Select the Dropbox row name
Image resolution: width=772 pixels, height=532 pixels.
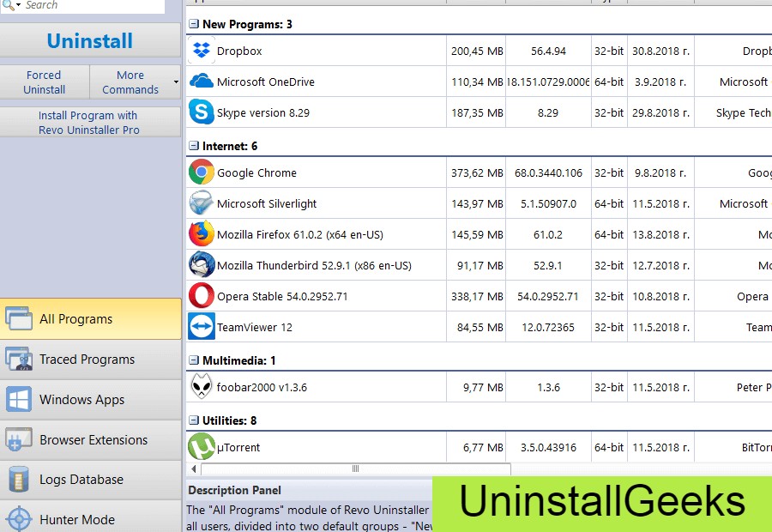(239, 51)
